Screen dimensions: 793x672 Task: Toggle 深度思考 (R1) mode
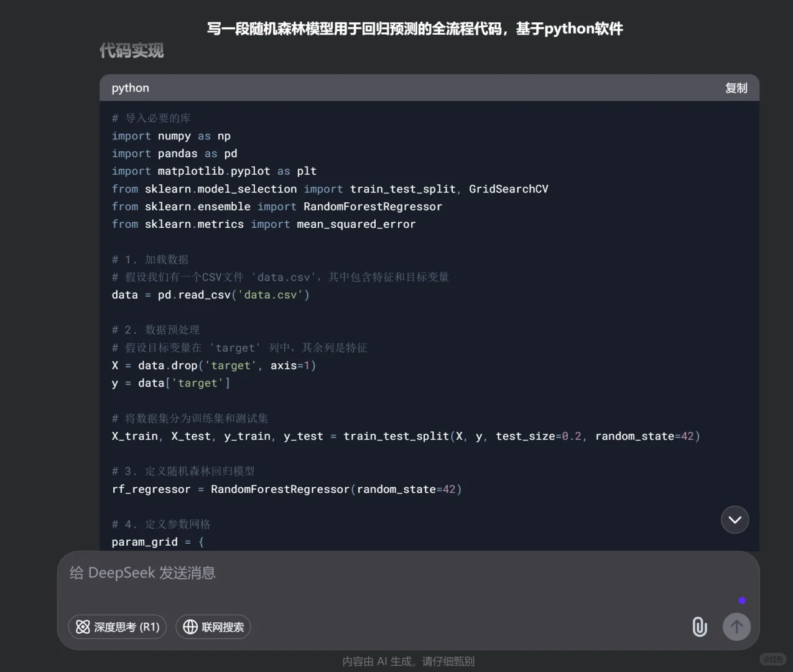pyautogui.click(x=118, y=627)
